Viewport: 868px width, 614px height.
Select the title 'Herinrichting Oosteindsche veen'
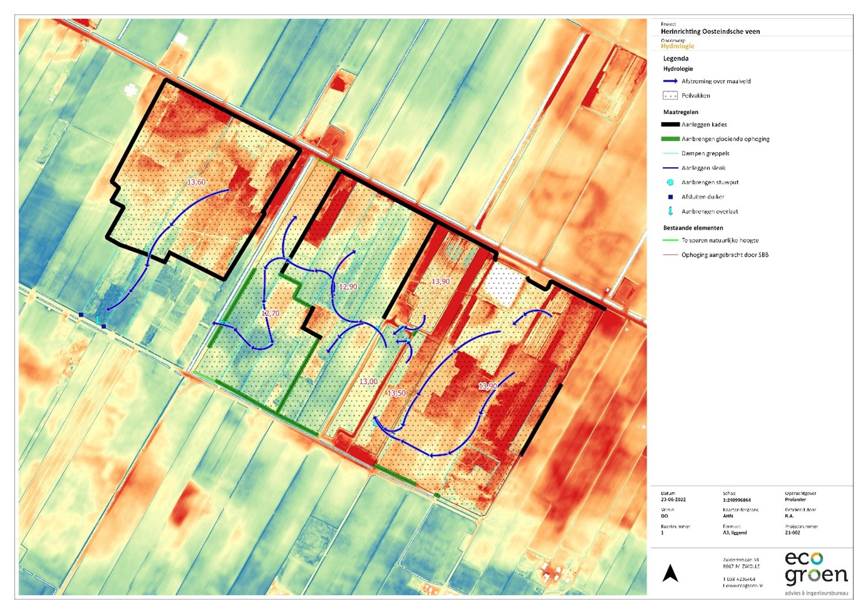[x=710, y=31]
